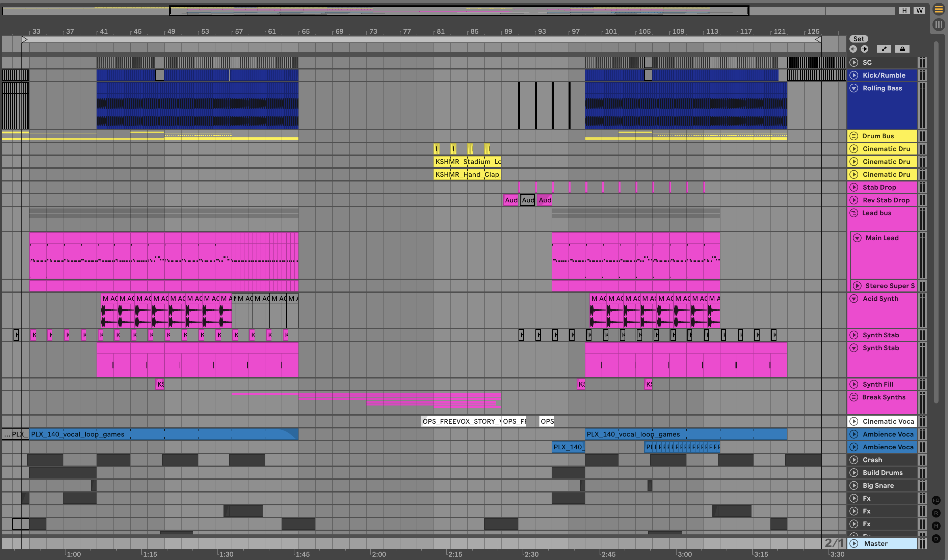This screenshot has height=560, width=948.
Task: Toggle Automation Mode button
Action: pyautogui.click(x=884, y=49)
